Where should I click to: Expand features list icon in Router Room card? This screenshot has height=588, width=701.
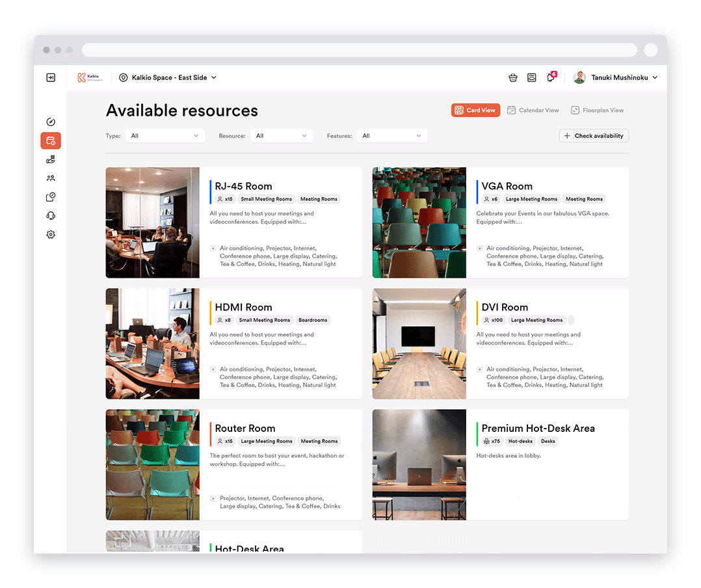tap(213, 498)
